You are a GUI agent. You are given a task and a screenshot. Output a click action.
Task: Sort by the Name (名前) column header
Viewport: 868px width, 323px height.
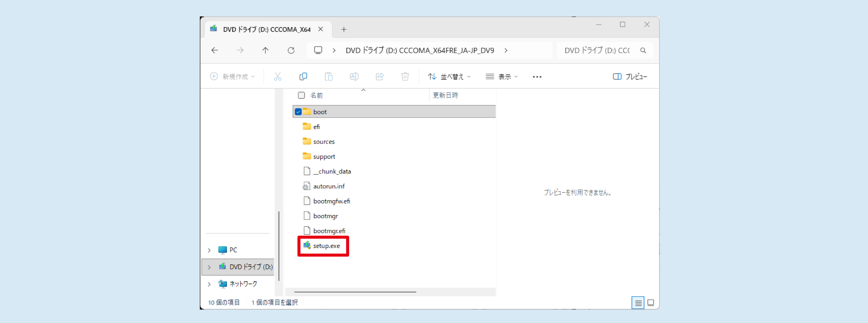[316, 95]
